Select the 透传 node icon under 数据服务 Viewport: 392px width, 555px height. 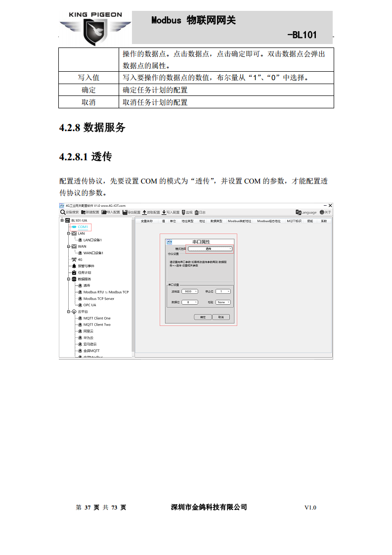[80, 285]
